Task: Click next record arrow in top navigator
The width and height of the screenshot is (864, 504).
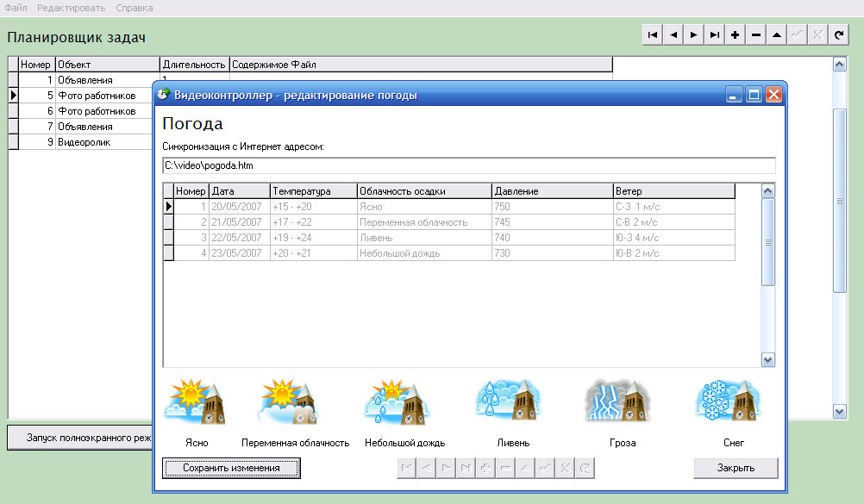Action: point(694,35)
